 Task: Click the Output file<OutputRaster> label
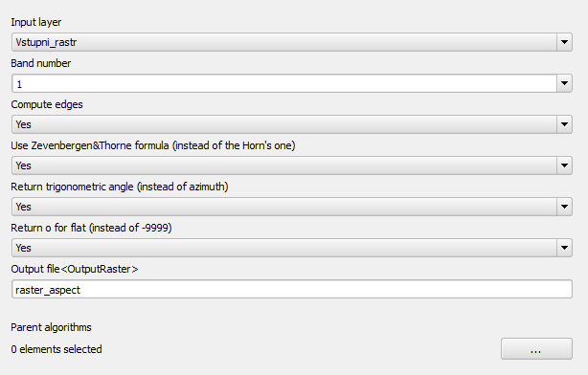[75, 269]
